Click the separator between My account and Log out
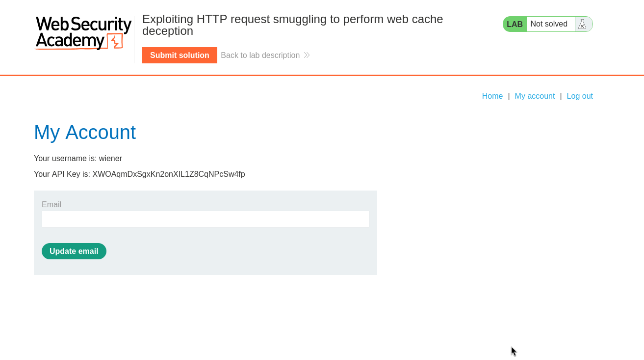Screen dimensions: 644x360 point(561,96)
